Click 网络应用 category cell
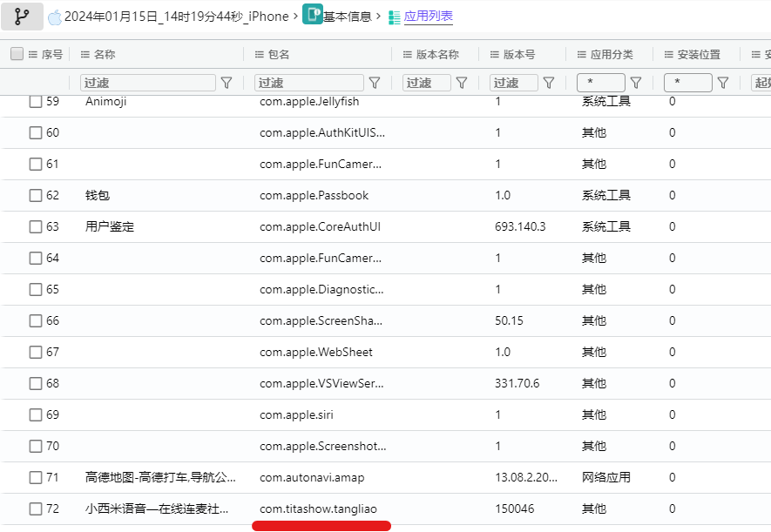Viewport: 771px width, 532px height. click(605, 477)
